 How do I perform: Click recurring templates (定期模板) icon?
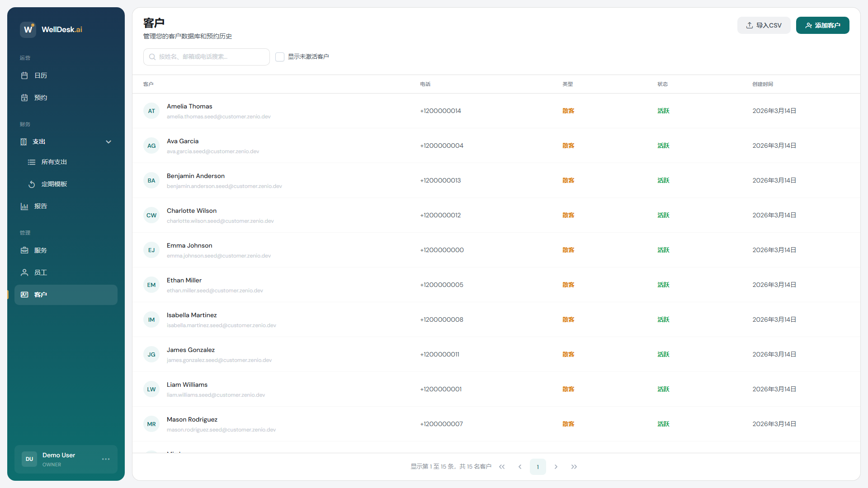(x=32, y=184)
